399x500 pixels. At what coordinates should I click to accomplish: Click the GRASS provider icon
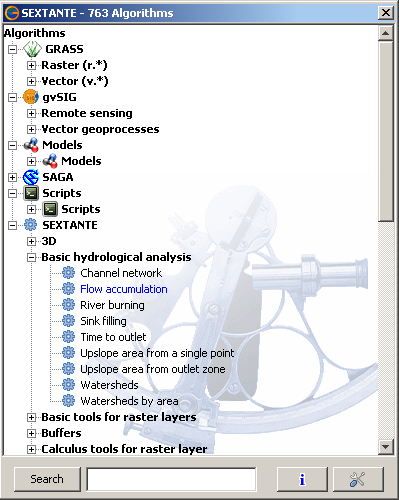coord(32,49)
